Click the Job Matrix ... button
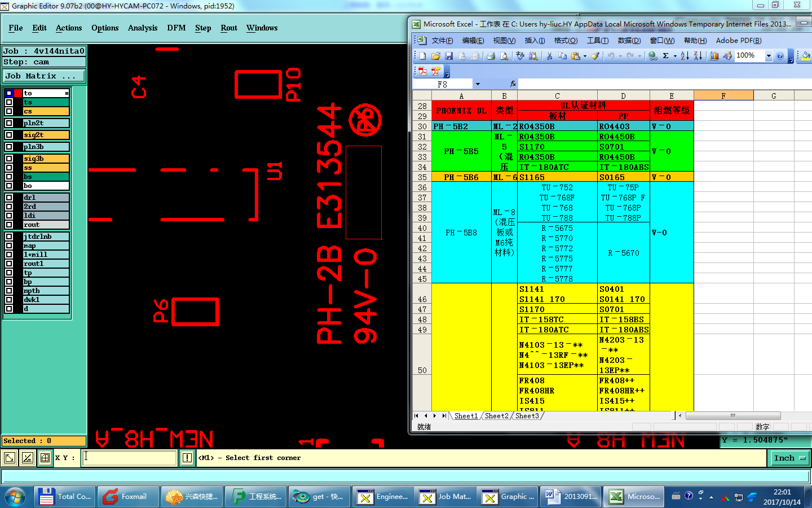This screenshot has height=508, width=812. tap(45, 76)
